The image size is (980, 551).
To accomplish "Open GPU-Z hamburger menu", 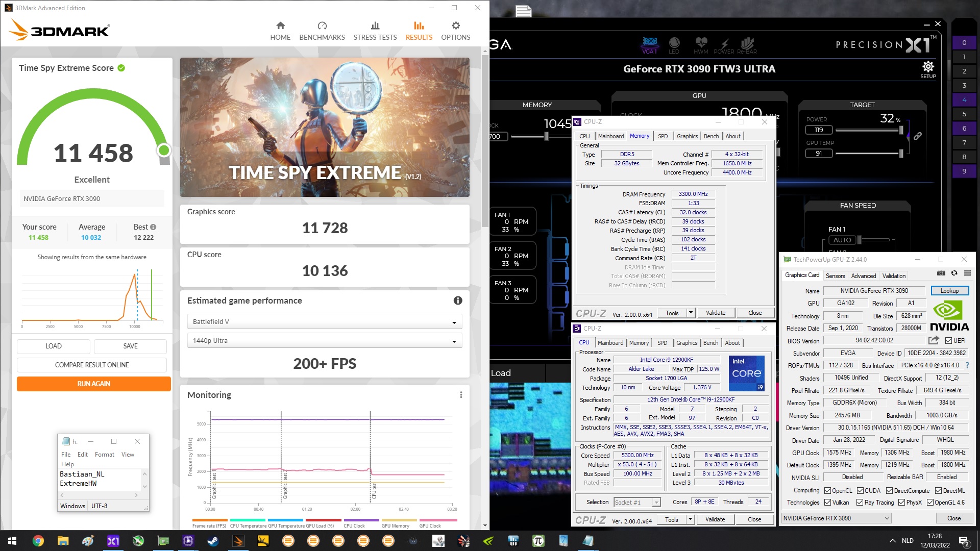I will tap(967, 273).
